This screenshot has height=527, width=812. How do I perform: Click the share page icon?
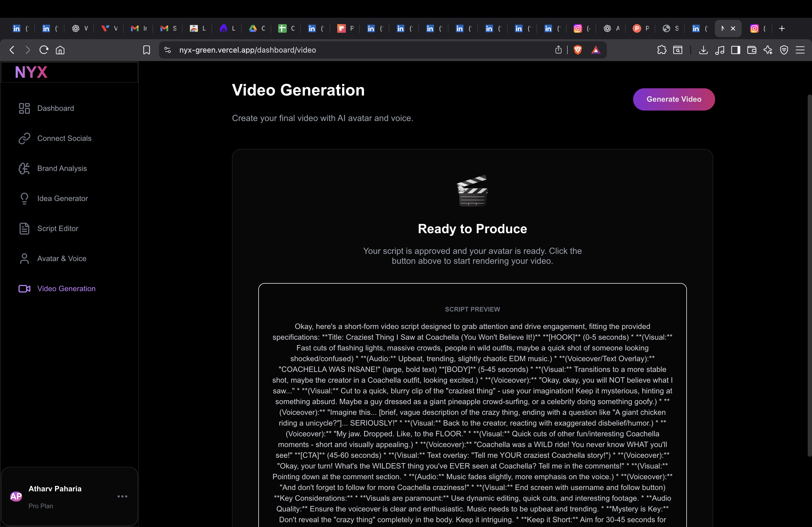559,50
